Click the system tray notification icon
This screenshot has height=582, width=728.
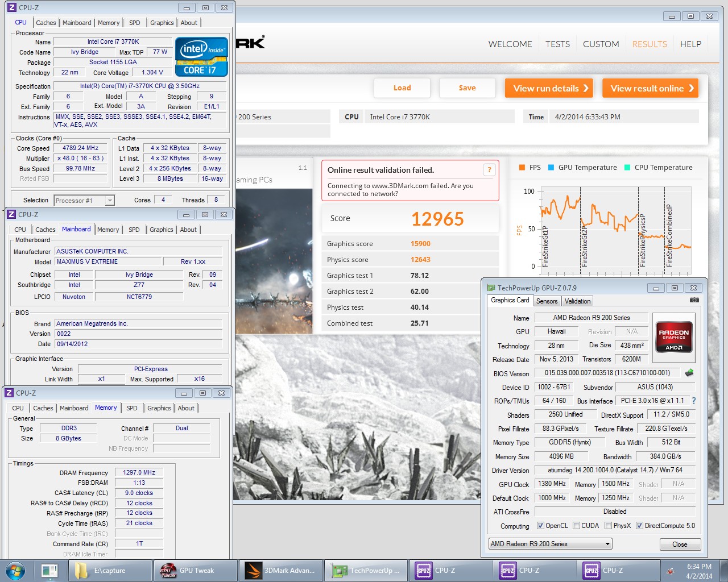coord(671,571)
